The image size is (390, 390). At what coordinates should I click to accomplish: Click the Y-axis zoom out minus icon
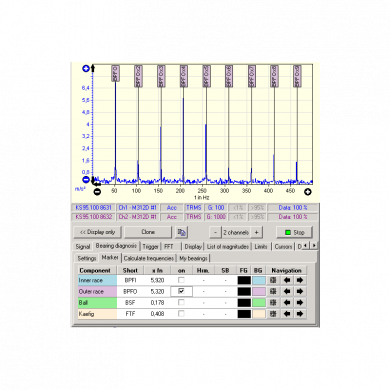86,180
